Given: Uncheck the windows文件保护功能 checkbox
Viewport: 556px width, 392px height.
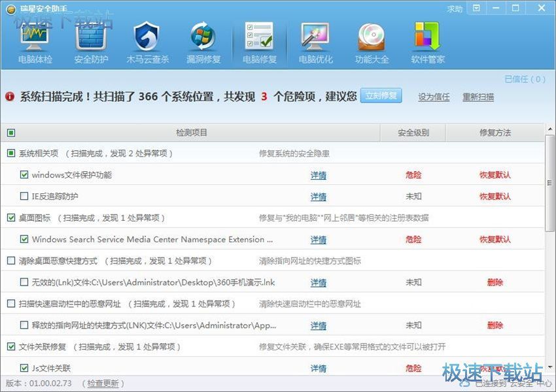Looking at the screenshot, I should pyautogui.click(x=24, y=174).
